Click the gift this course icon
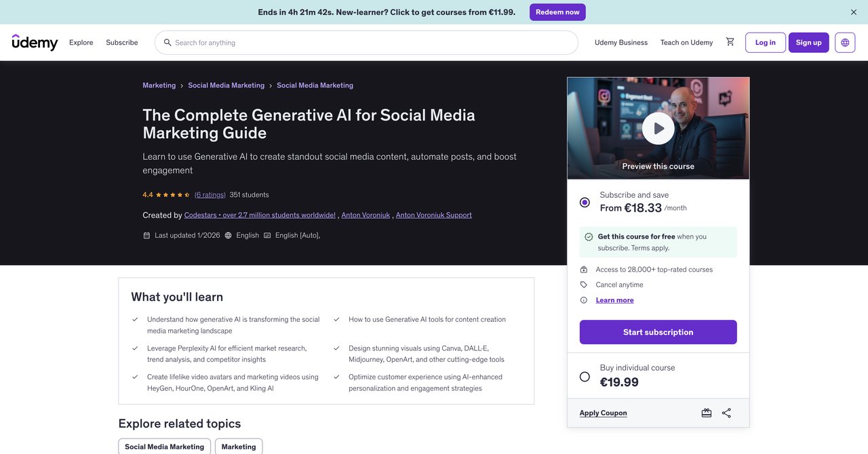 pyautogui.click(x=707, y=413)
